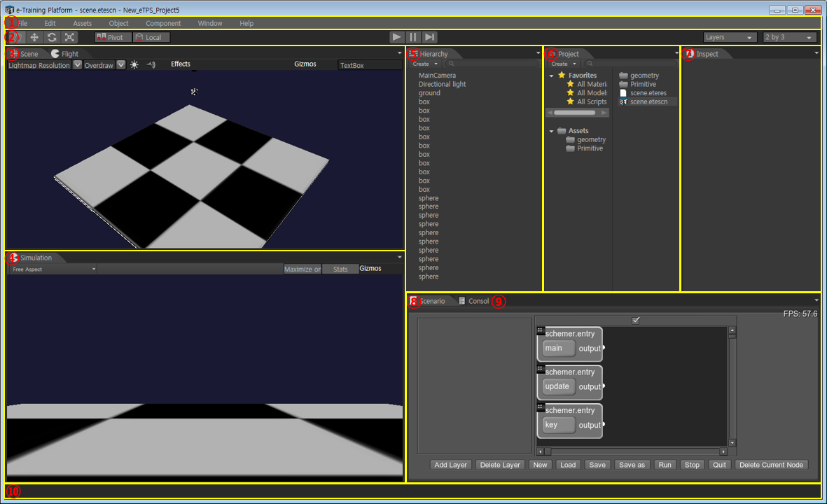Select the Rotate tool in toolbar

coord(52,37)
